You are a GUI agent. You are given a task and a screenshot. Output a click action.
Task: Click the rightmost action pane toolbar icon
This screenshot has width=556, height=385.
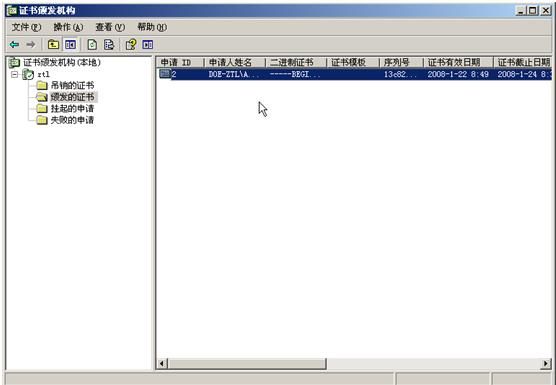(148, 45)
